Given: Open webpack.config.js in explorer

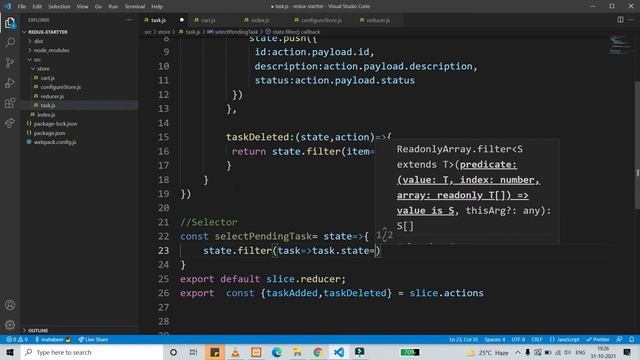Looking at the screenshot, I should (55, 142).
